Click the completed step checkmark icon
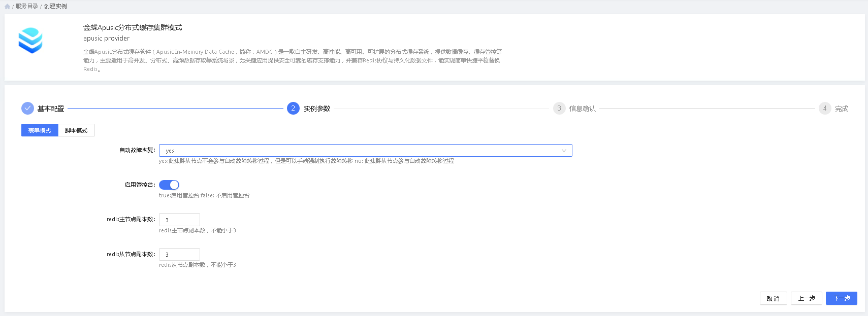 [27, 109]
